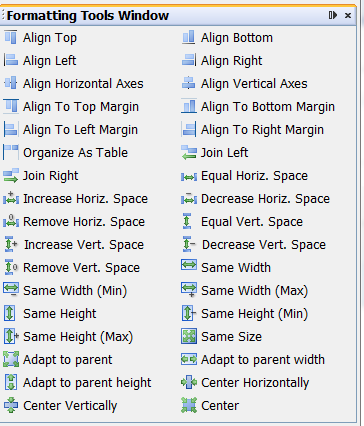Click the 'Remove Vert. Space' label
364x426 pixels.
82,268
